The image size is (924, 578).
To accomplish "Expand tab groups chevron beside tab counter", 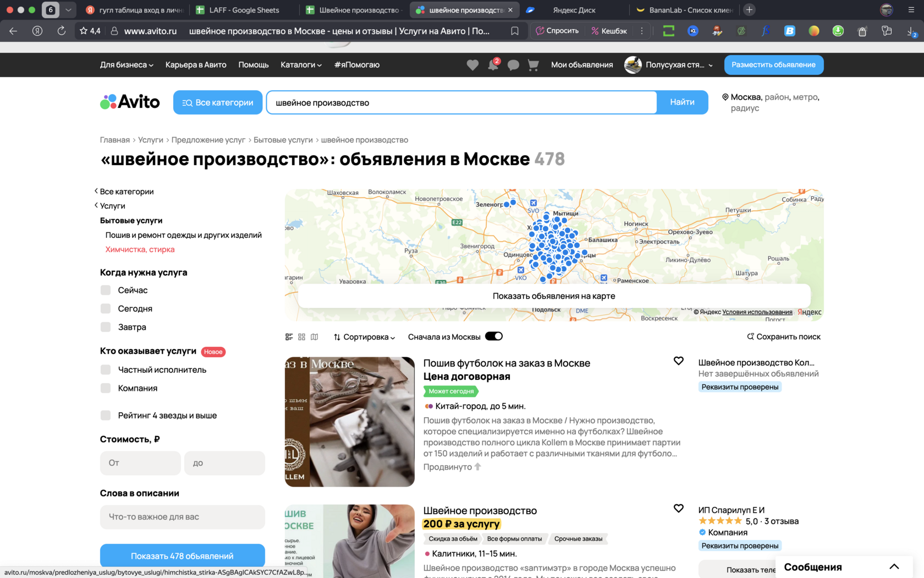I will click(68, 10).
